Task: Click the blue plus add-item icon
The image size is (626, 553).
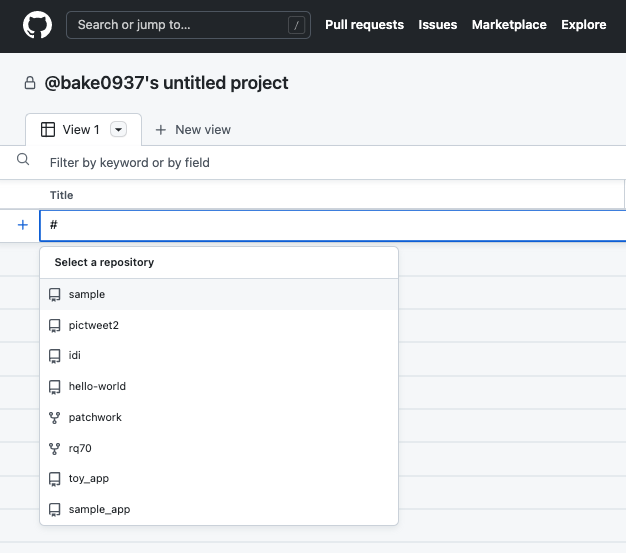Action: [x=23, y=225]
